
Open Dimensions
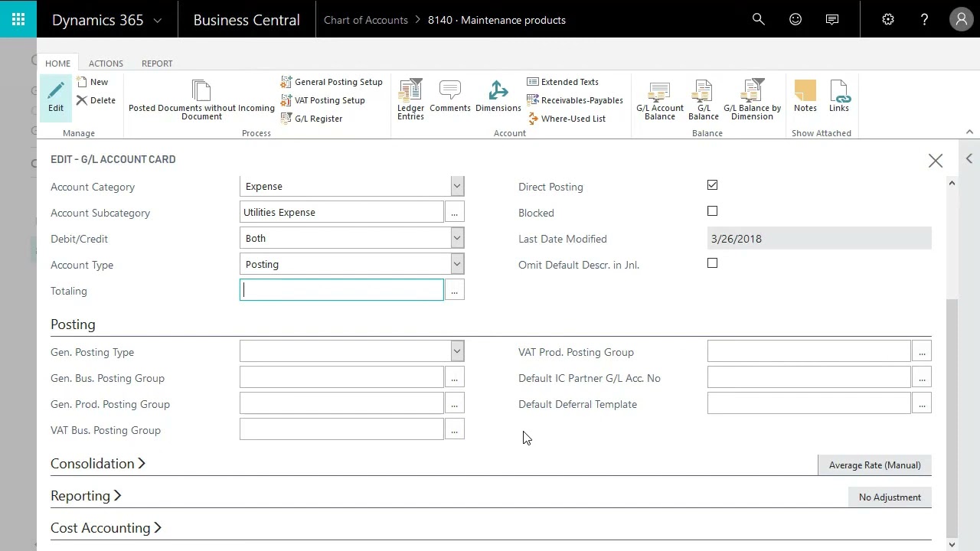point(498,97)
